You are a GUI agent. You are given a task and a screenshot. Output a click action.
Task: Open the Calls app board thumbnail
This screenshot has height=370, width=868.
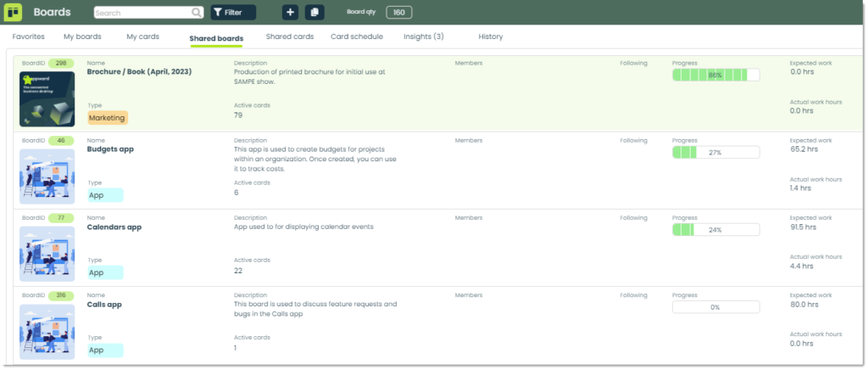click(47, 331)
